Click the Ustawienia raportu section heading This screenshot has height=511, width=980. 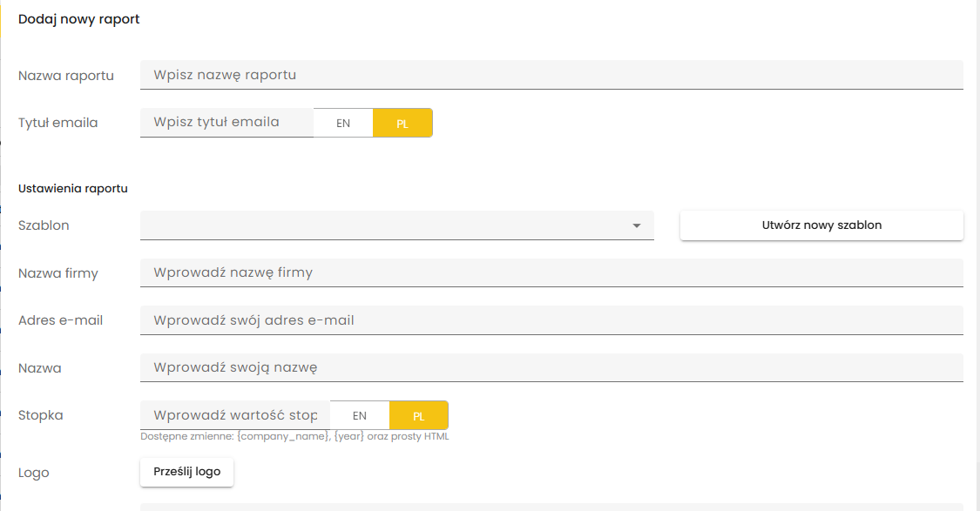73,189
